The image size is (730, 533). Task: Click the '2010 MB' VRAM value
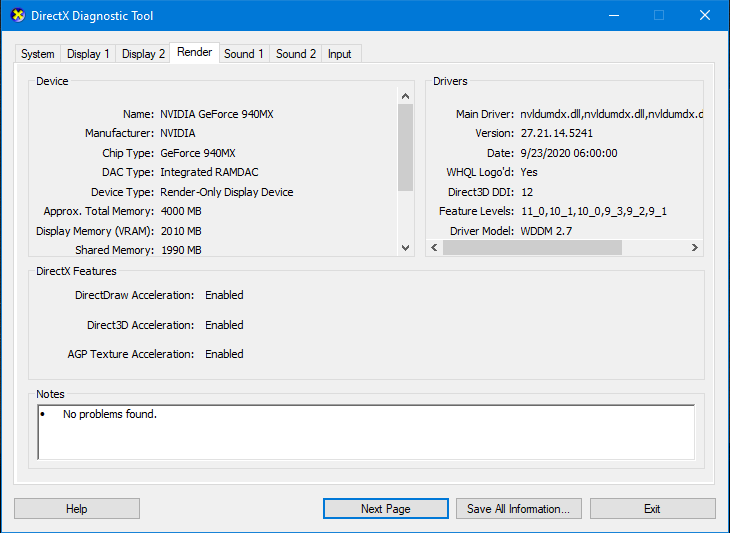click(181, 231)
